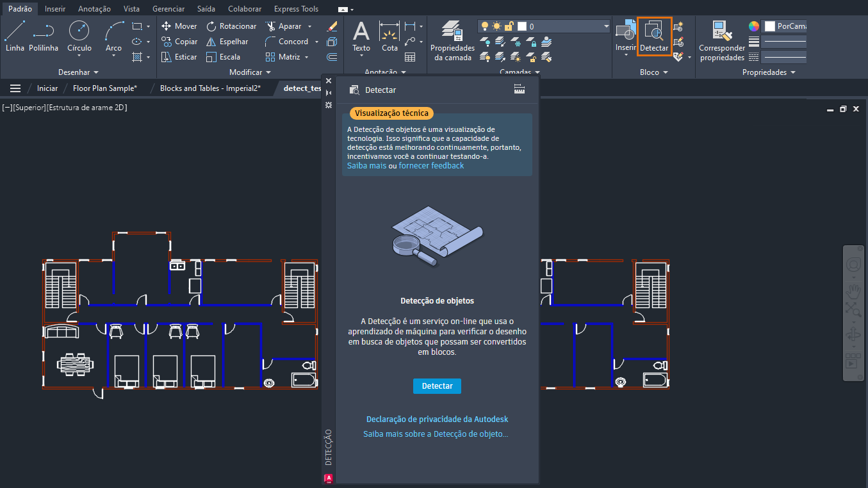Toggle palette auto-hide button

point(329,93)
